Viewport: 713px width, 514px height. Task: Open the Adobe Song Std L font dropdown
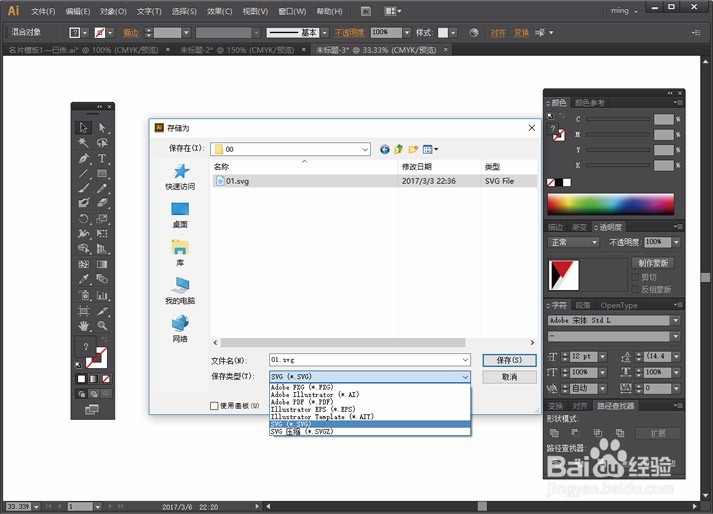(x=676, y=321)
